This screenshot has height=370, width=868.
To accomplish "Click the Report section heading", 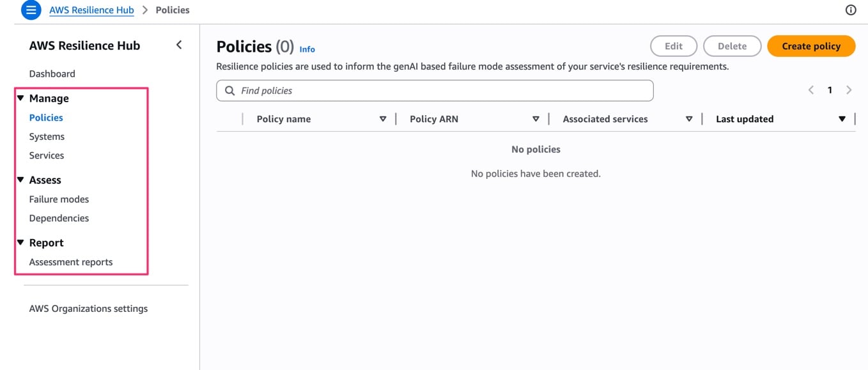I will 46,243.
